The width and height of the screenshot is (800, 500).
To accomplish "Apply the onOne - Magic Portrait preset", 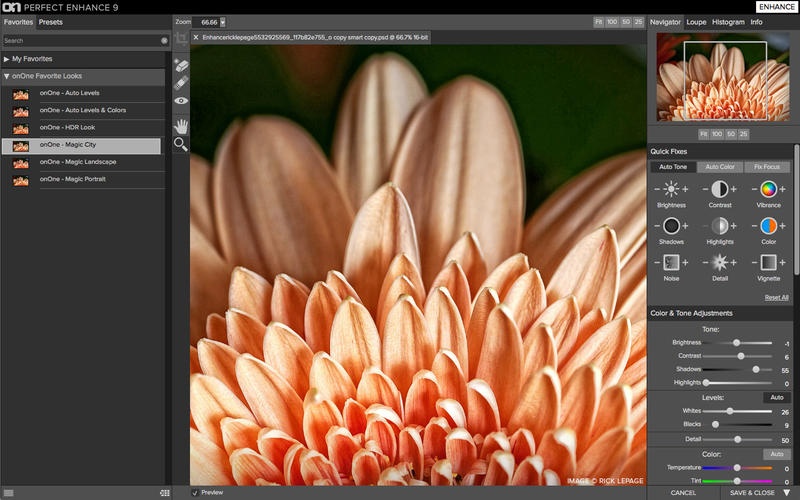I will click(x=83, y=179).
